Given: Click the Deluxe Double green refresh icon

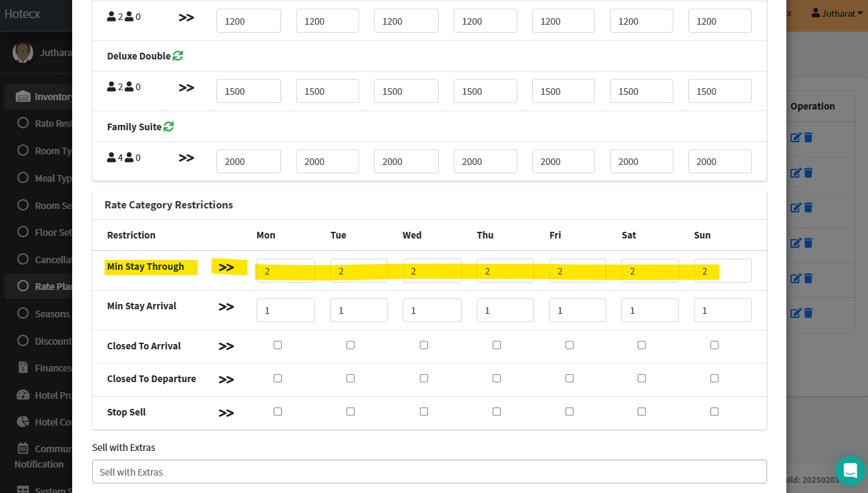Looking at the screenshot, I should pos(178,56).
